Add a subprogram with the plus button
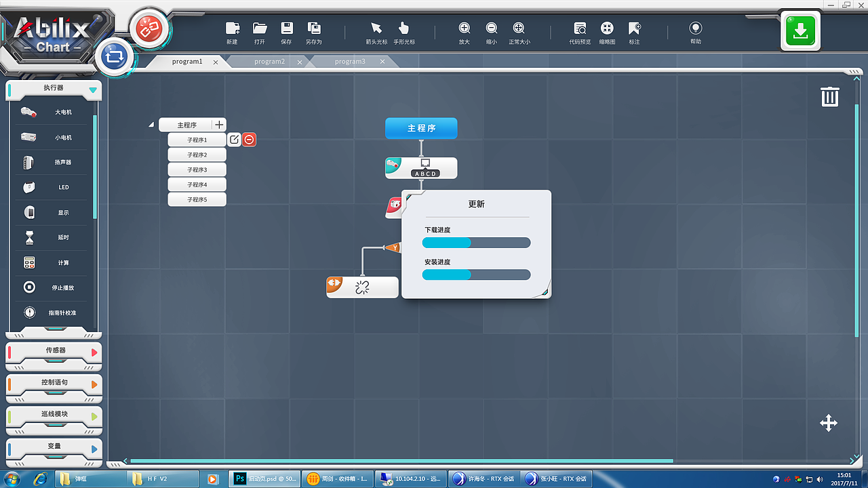 point(219,125)
